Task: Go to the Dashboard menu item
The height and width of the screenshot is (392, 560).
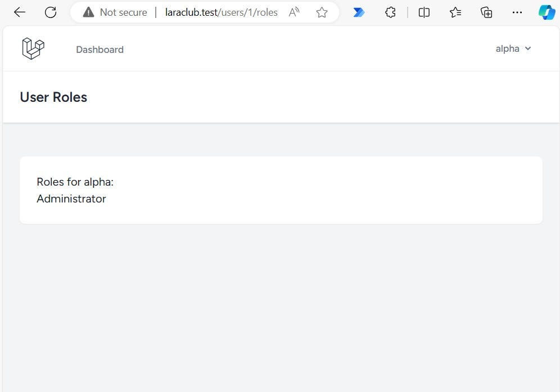Action: tap(100, 49)
